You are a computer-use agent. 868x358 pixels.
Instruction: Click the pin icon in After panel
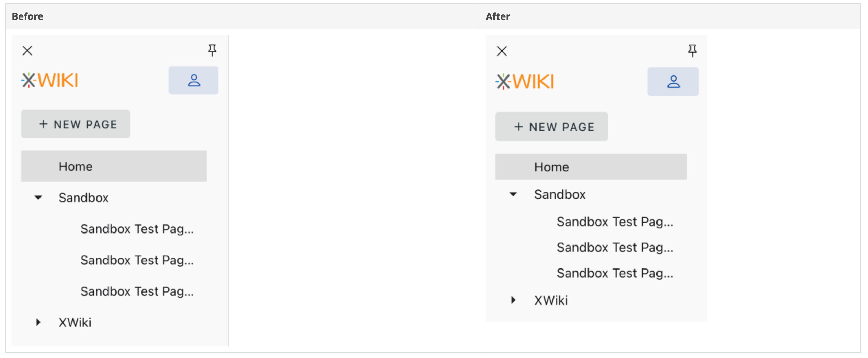click(692, 51)
